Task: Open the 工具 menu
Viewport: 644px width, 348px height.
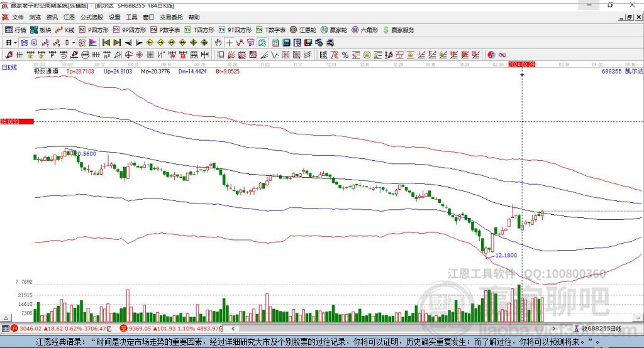Action: click(x=131, y=17)
